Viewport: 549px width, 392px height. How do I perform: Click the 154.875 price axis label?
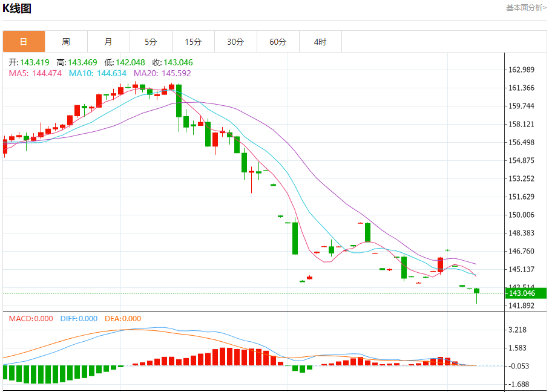coord(521,161)
